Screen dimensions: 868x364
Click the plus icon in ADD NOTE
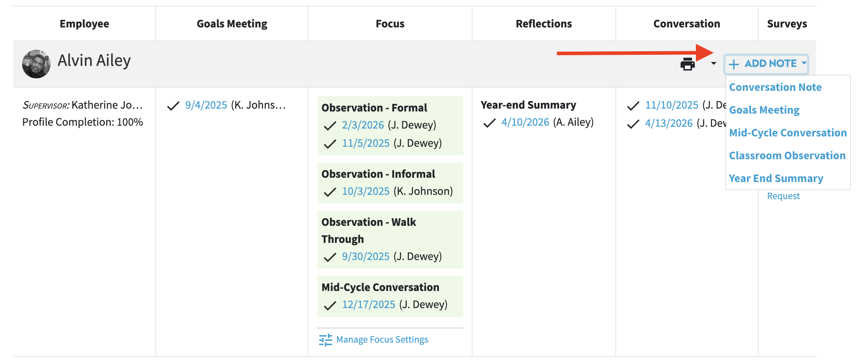(734, 64)
